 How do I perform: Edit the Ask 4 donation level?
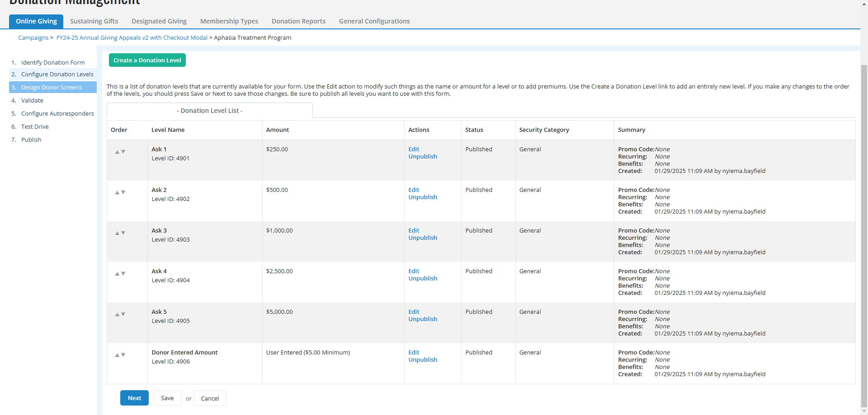tap(414, 271)
